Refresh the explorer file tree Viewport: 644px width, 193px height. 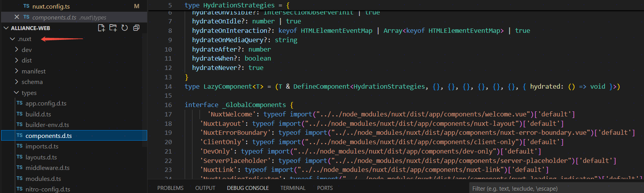[125, 28]
